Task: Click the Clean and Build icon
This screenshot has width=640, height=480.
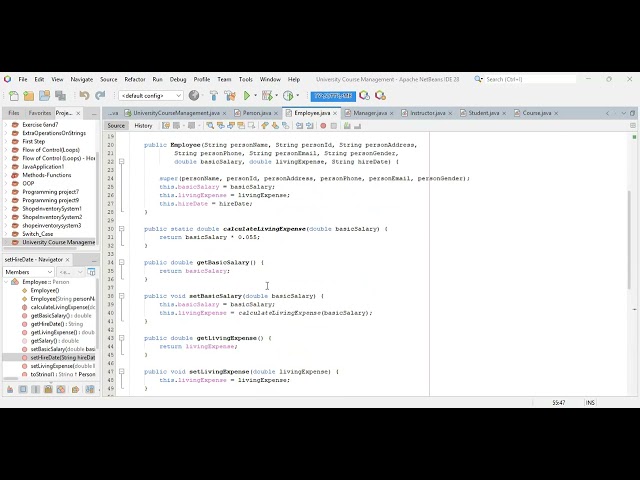Action: 230,96
